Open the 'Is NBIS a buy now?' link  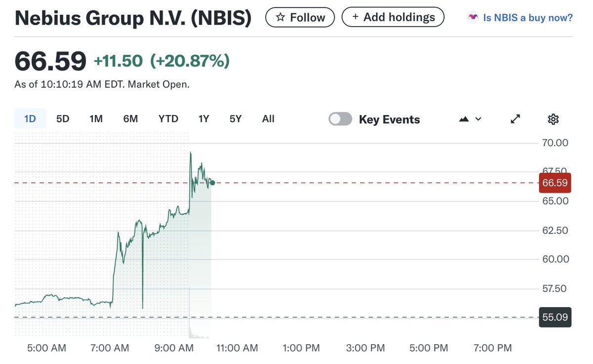click(528, 18)
